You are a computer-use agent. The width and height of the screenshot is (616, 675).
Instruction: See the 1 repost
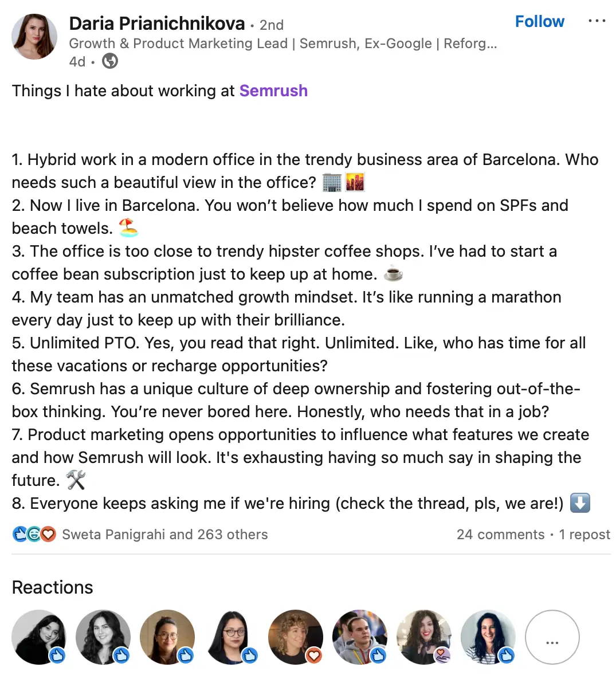point(584,534)
